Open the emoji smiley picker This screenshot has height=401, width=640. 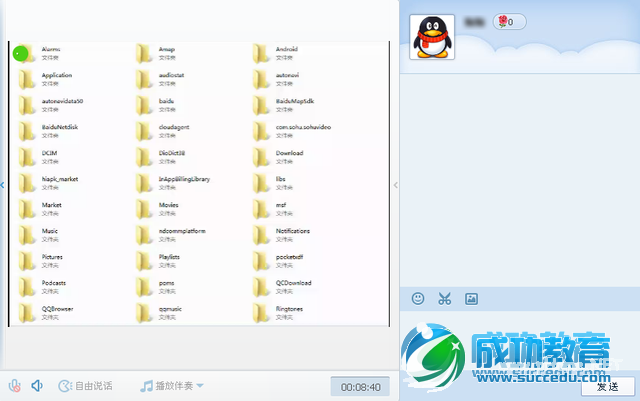(x=418, y=299)
